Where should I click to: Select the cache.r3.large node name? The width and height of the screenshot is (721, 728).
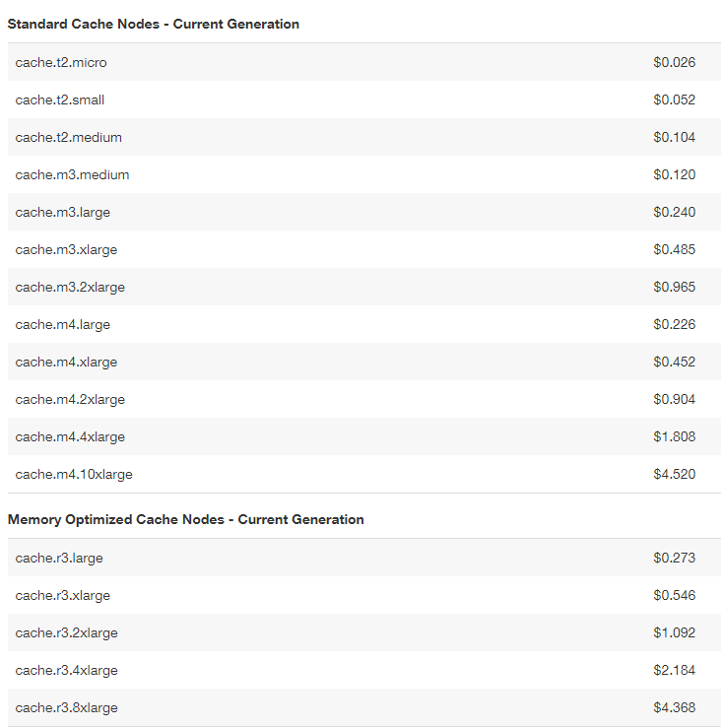click(x=59, y=558)
